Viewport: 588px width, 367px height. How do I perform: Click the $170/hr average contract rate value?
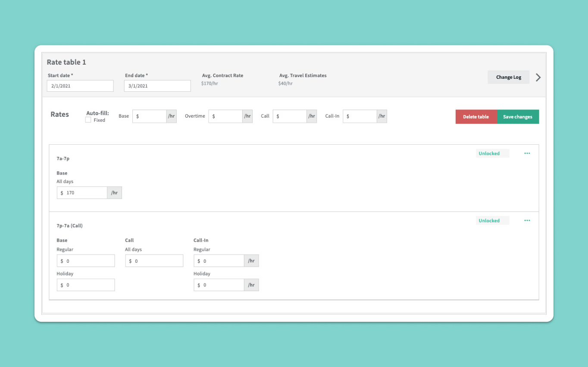[x=210, y=83]
